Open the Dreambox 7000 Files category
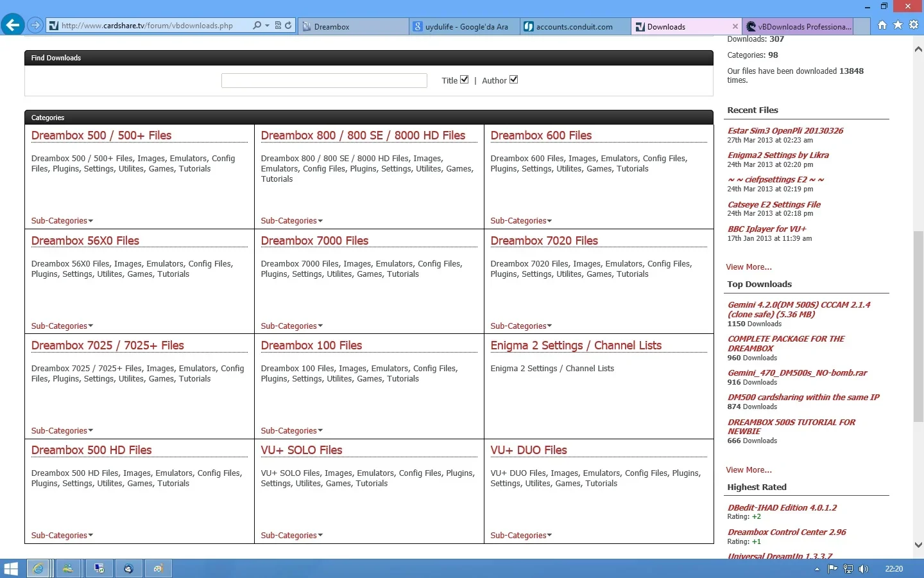The width and height of the screenshot is (924, 578). point(314,241)
